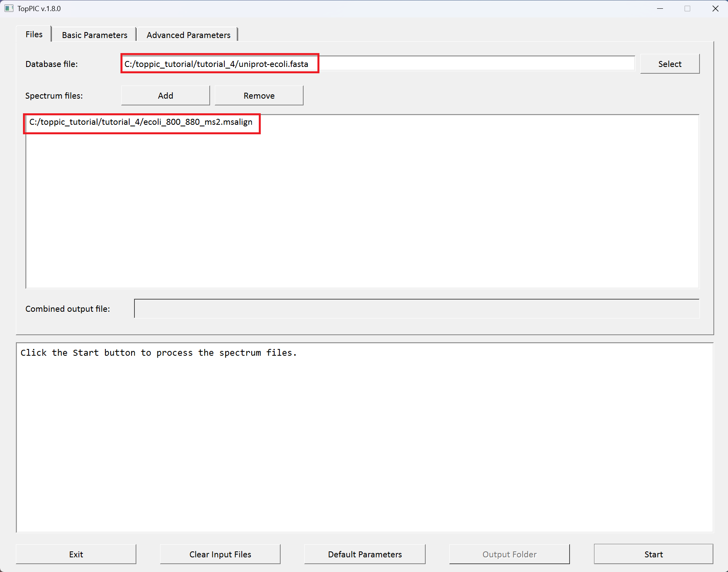Restore settings with Default Parameters button
Image resolution: width=728 pixels, height=572 pixels.
click(365, 554)
